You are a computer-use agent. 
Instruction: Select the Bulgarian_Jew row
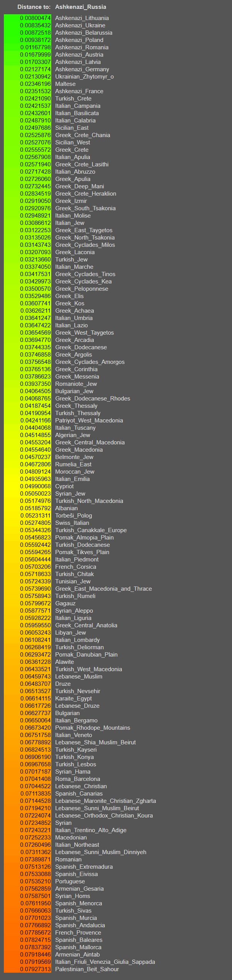click(x=74, y=391)
